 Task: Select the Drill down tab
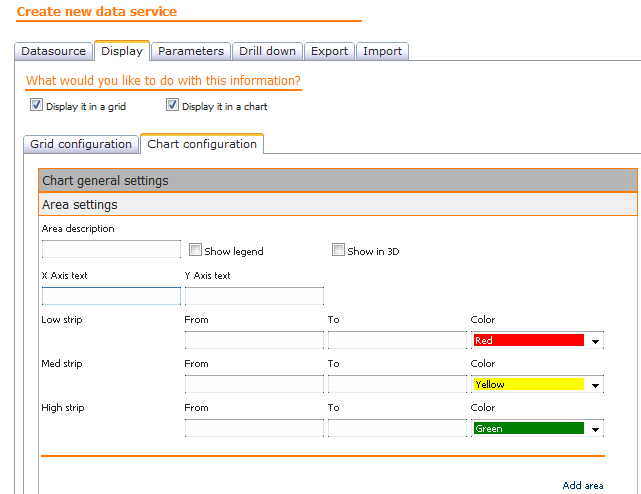(267, 51)
